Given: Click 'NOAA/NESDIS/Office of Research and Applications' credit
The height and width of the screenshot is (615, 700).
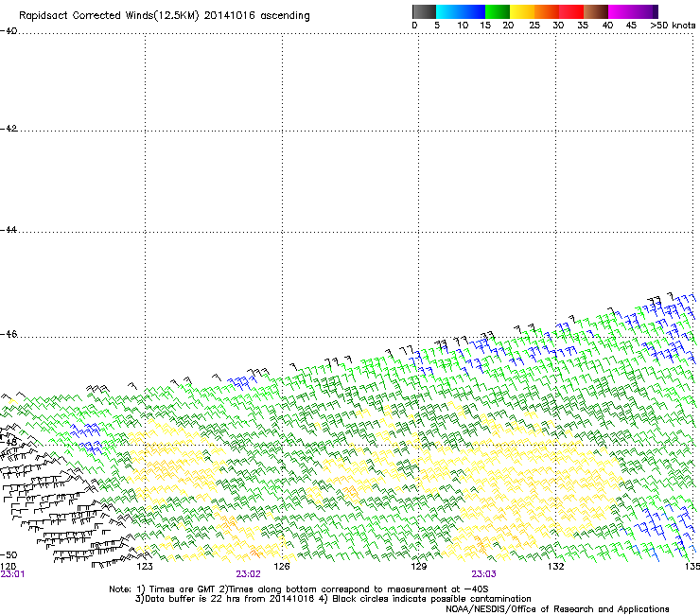Looking at the screenshot, I should click(557, 609).
